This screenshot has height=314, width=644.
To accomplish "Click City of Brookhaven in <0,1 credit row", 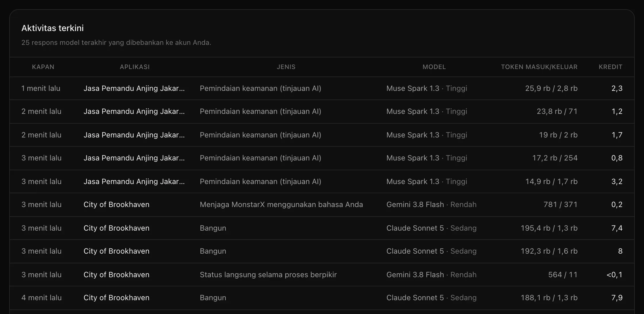I will (x=116, y=275).
